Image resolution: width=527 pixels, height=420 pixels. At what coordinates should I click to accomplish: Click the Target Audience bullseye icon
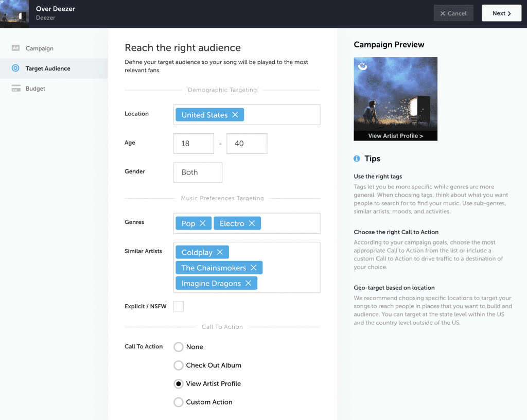[15, 68]
